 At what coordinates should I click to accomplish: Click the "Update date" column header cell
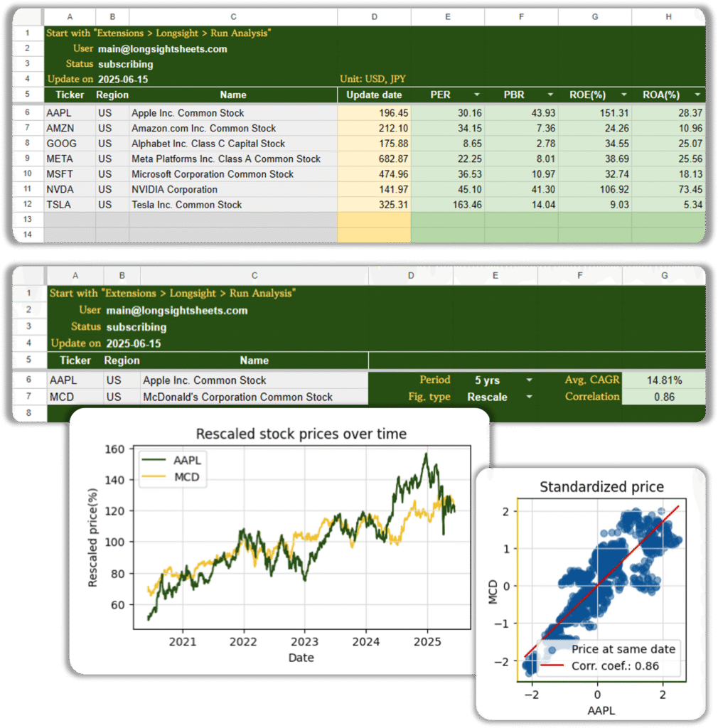[374, 95]
